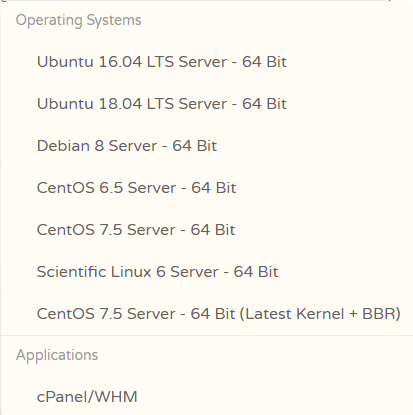Select CentOS 6.5 Server - 64 Bit
This screenshot has height=415, width=413.
pos(207,188)
